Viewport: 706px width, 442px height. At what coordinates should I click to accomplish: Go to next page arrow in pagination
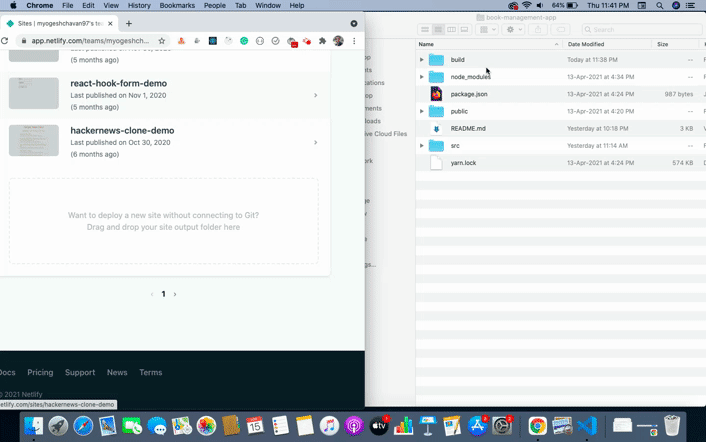175,294
